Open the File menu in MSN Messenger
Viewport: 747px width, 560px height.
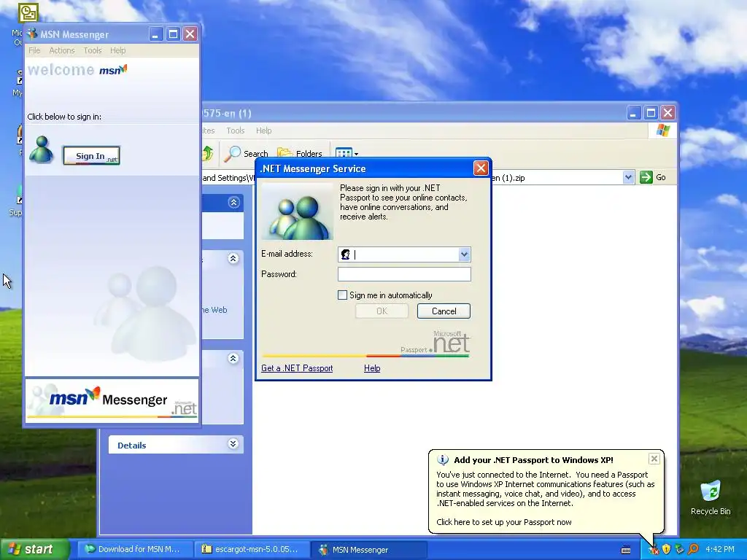(34, 50)
